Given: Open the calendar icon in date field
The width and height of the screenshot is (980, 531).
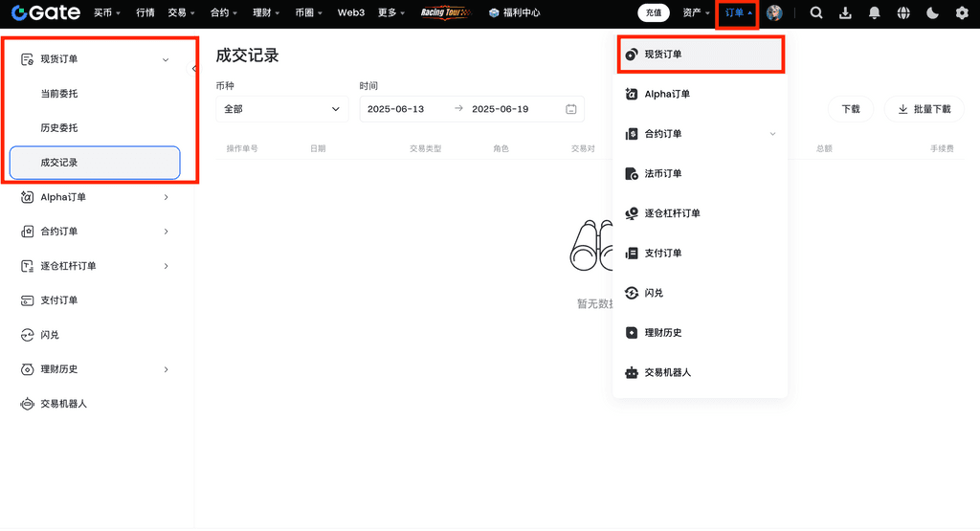Looking at the screenshot, I should (571, 109).
